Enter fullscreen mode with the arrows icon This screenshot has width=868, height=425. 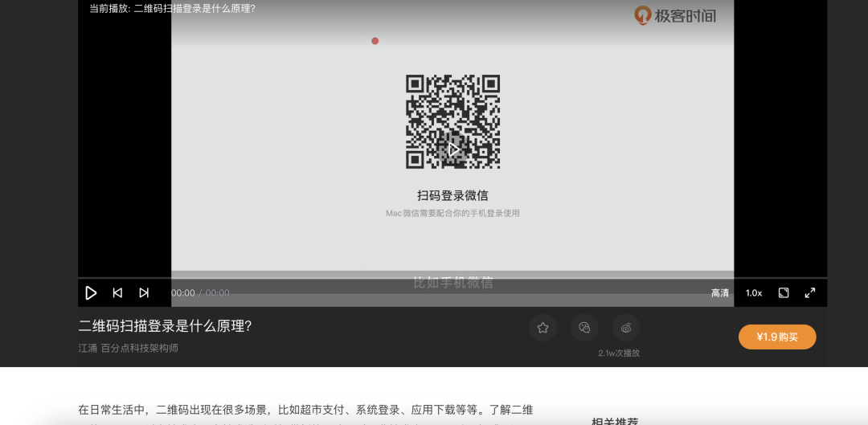(x=810, y=293)
